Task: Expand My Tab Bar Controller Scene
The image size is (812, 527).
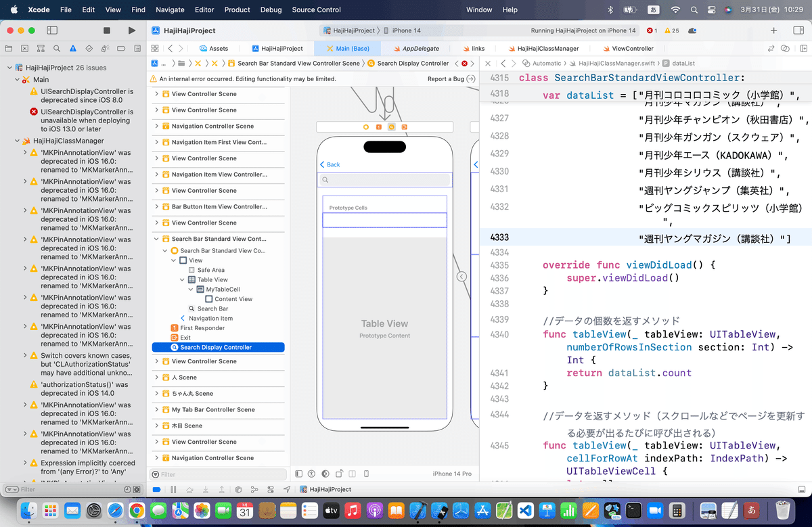Action: tap(157, 410)
